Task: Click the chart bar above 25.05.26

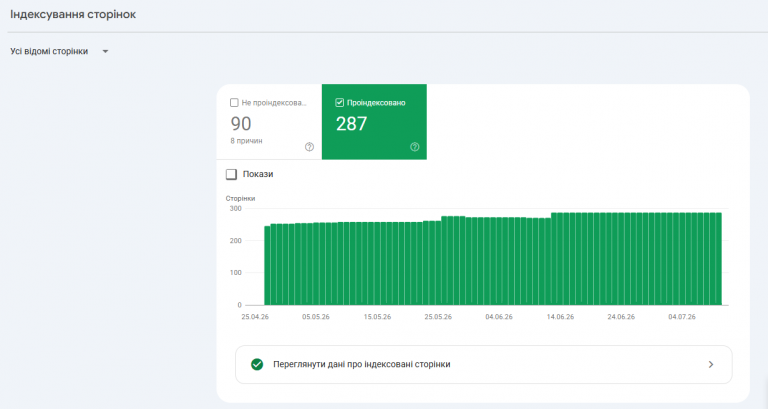Action: (x=438, y=263)
